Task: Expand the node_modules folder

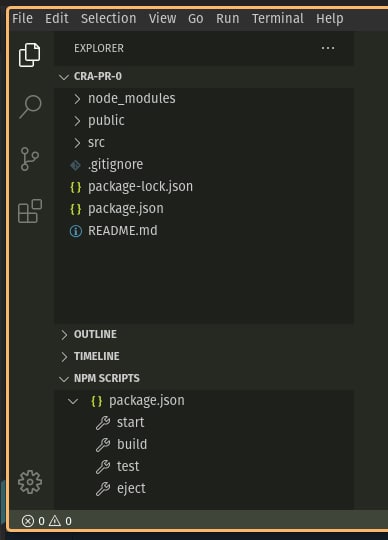Action: coord(204,99)
